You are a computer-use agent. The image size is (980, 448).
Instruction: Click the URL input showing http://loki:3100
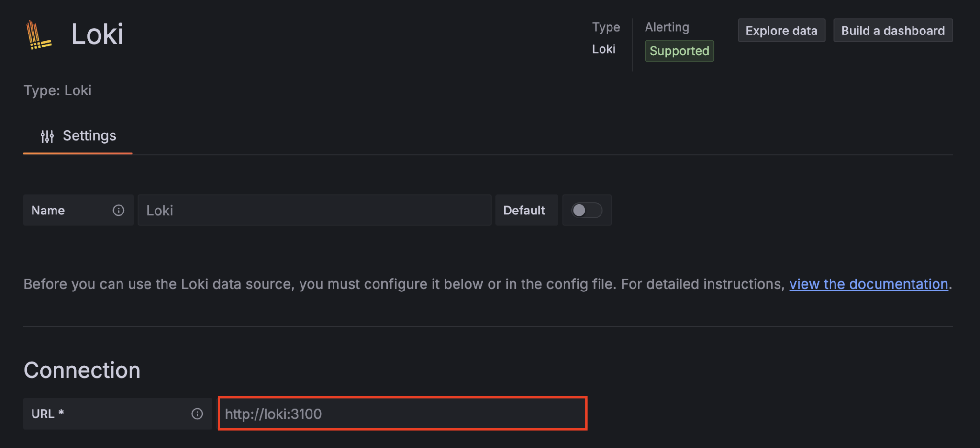coord(402,414)
